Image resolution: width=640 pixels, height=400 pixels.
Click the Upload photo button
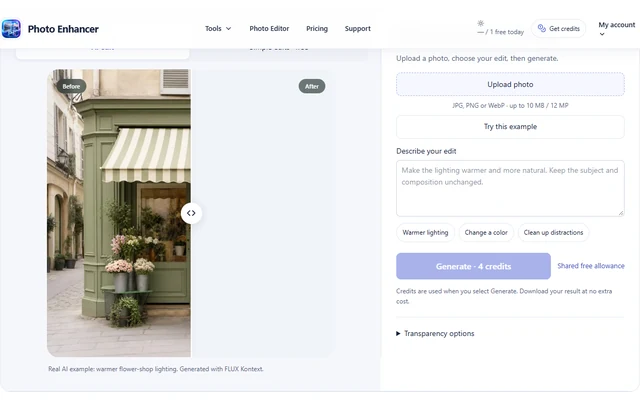tap(510, 84)
